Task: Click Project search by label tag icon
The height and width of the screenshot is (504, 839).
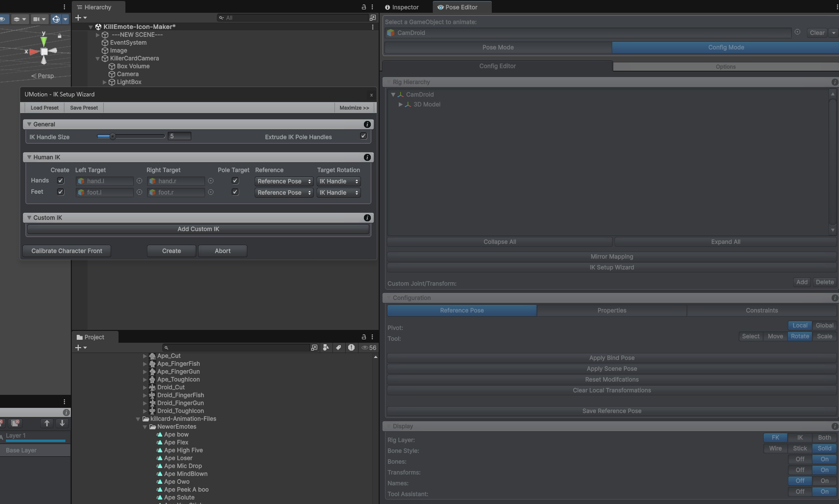Action: [x=338, y=348]
